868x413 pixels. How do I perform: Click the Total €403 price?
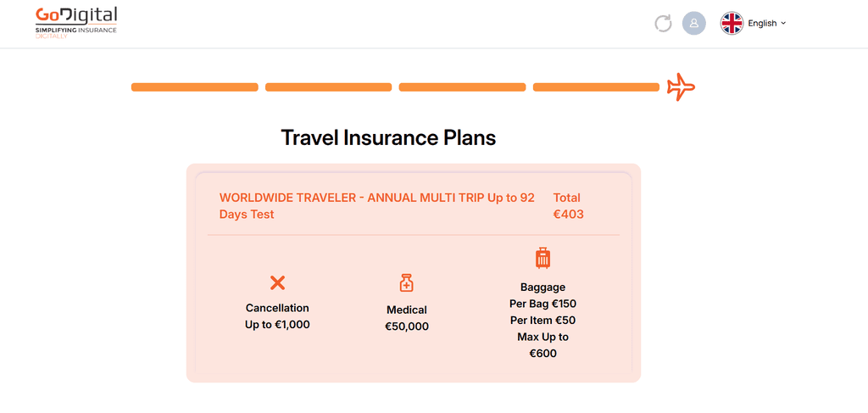568,205
